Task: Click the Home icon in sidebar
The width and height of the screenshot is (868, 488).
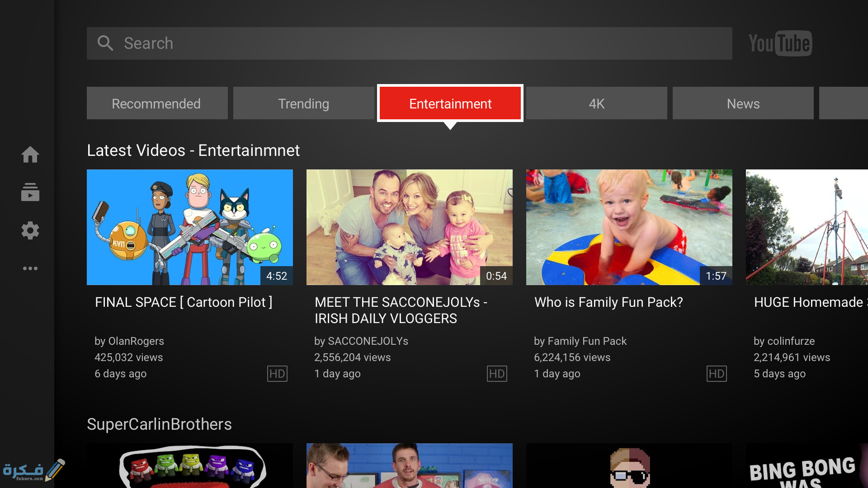Action: (30, 155)
